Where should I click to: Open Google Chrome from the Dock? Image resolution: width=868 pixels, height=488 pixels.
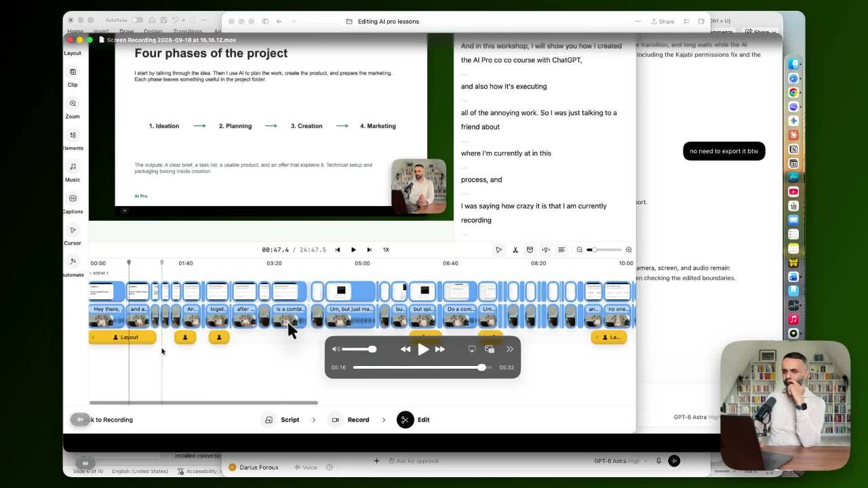pos(793,92)
